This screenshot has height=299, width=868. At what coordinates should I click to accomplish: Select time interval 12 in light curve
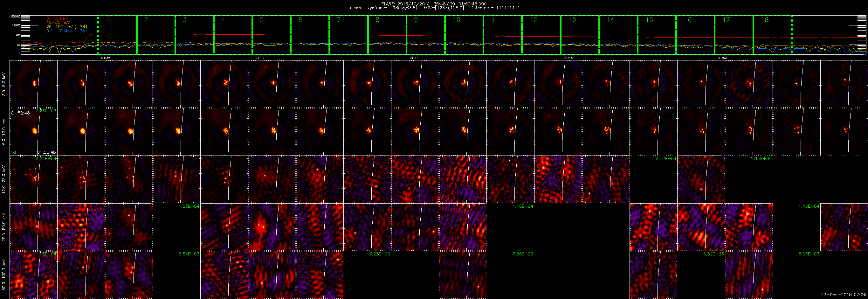pyautogui.click(x=541, y=35)
